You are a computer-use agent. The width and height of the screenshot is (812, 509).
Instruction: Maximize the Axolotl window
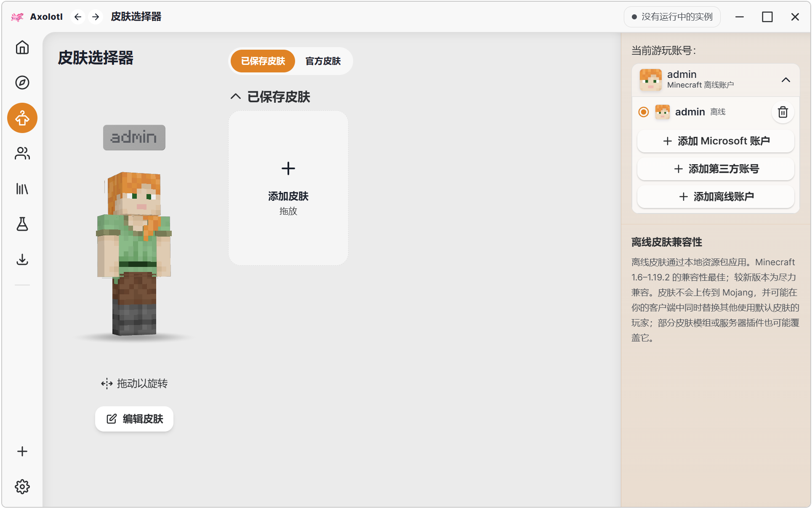[x=767, y=17]
